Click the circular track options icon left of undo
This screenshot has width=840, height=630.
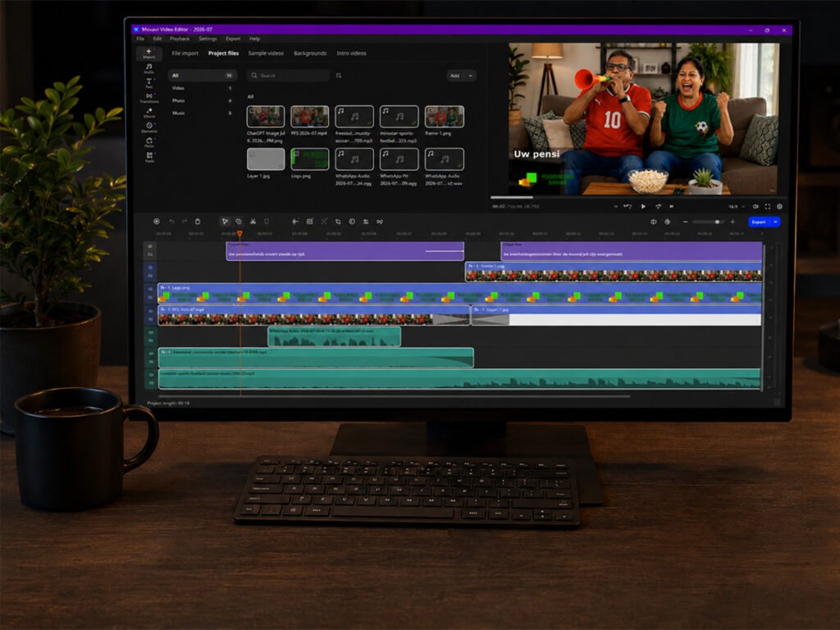click(x=157, y=221)
